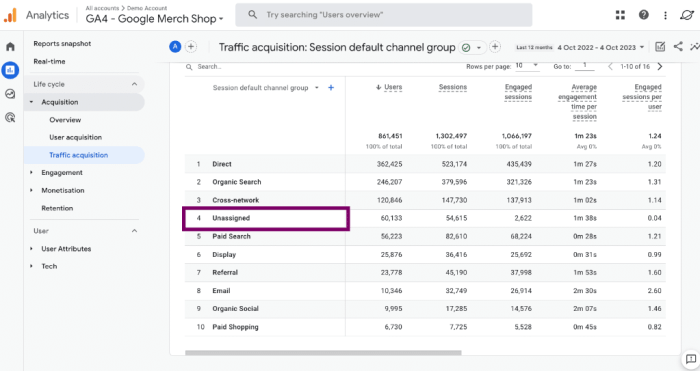This screenshot has height=371, width=700.
Task: Click the horizontal scrollbar below the table
Action: pyautogui.click(x=323, y=353)
